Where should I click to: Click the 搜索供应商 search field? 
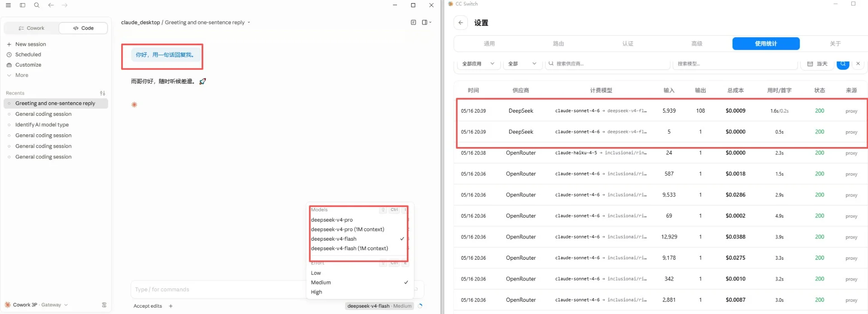coord(608,64)
